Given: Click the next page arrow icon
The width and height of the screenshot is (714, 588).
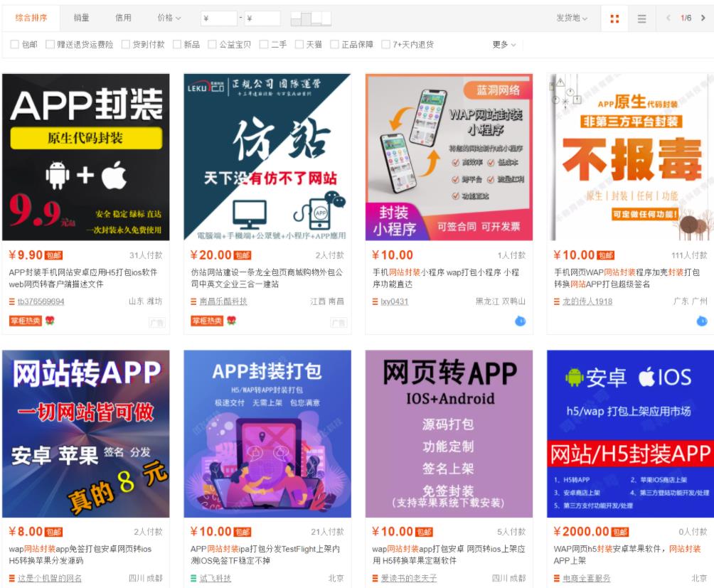Looking at the screenshot, I should click(703, 18).
